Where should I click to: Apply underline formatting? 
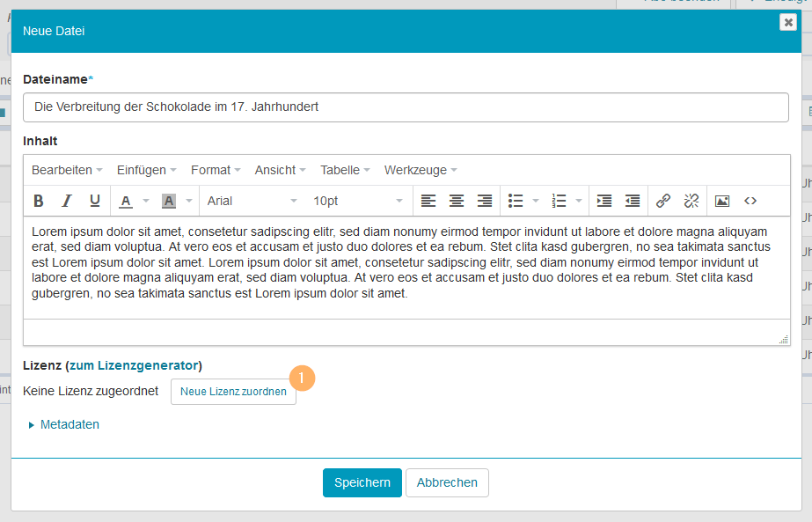pos(94,201)
